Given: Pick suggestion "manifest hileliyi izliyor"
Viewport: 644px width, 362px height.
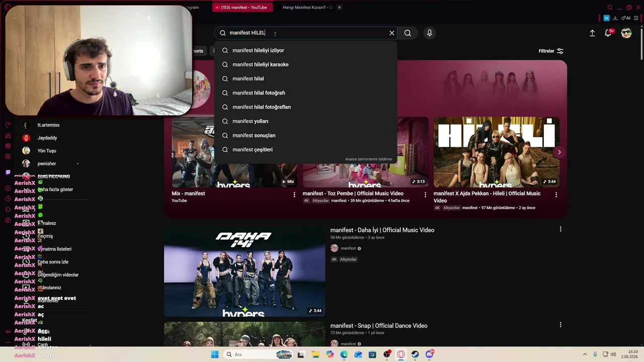Looking at the screenshot, I should coord(306,50).
